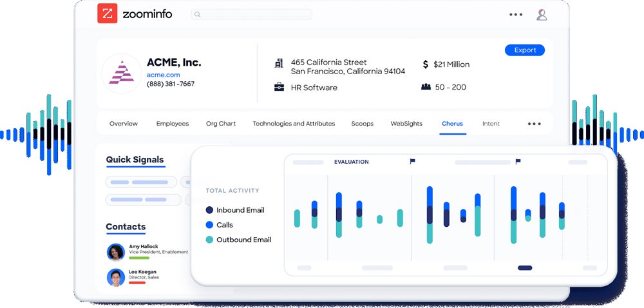Open the WebSights tab
The width and height of the screenshot is (644, 308).
[406, 124]
